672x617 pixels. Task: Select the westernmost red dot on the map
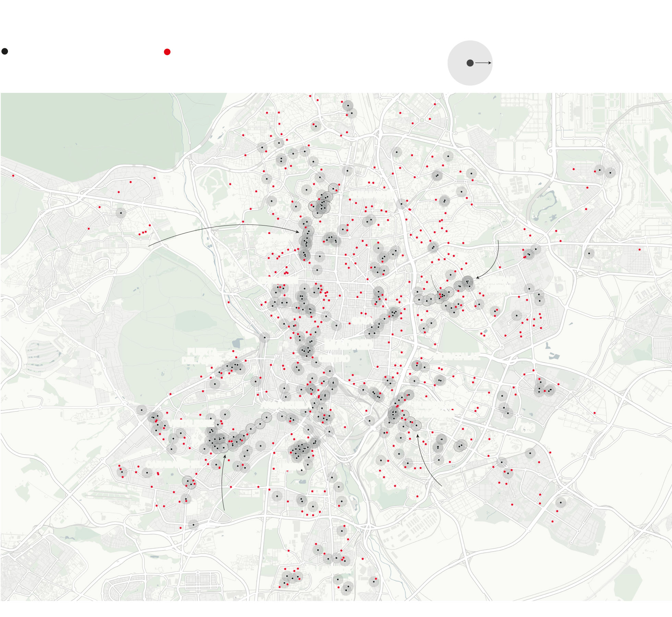[x=13, y=176]
